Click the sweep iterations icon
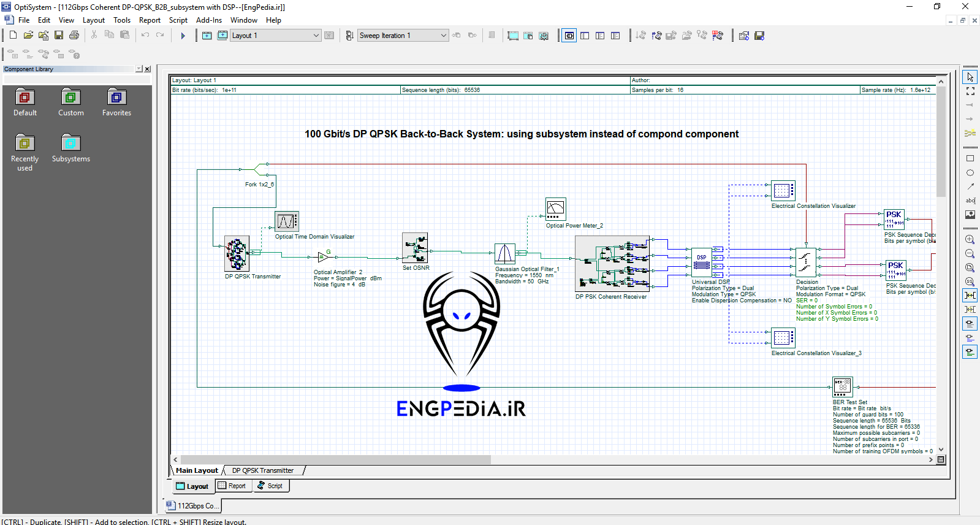Screen dimensions: 980x525 349,36
